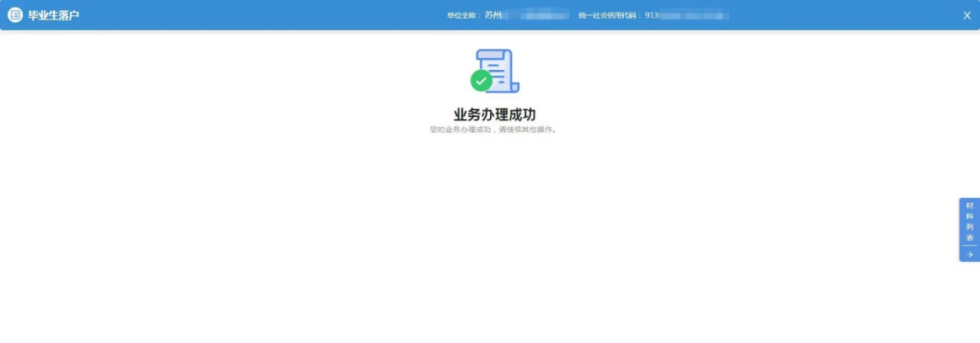Click the blurred digits of the credit code
980x343 pixels.
tap(694, 15)
